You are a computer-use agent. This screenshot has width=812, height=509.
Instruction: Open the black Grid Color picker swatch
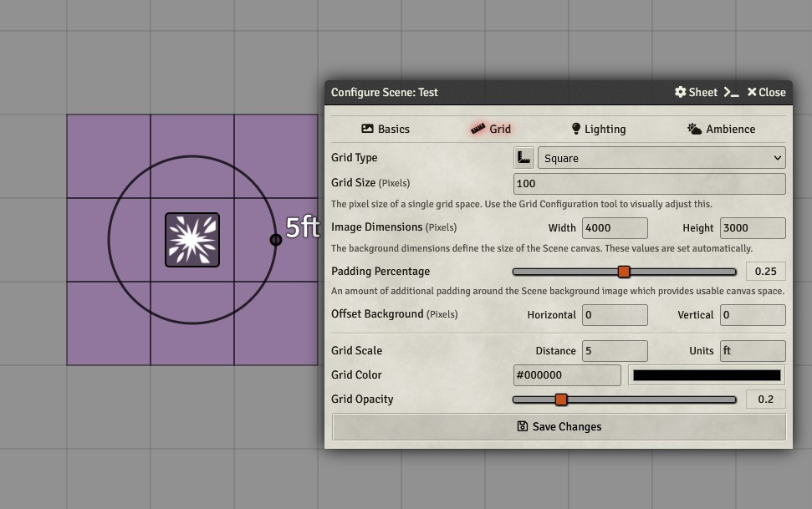tap(707, 375)
